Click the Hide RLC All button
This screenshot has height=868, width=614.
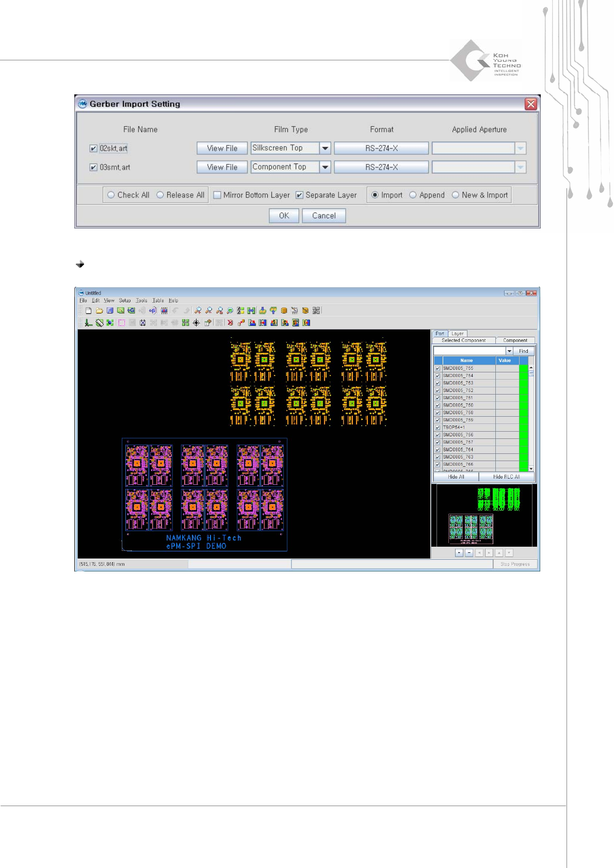tap(506, 477)
